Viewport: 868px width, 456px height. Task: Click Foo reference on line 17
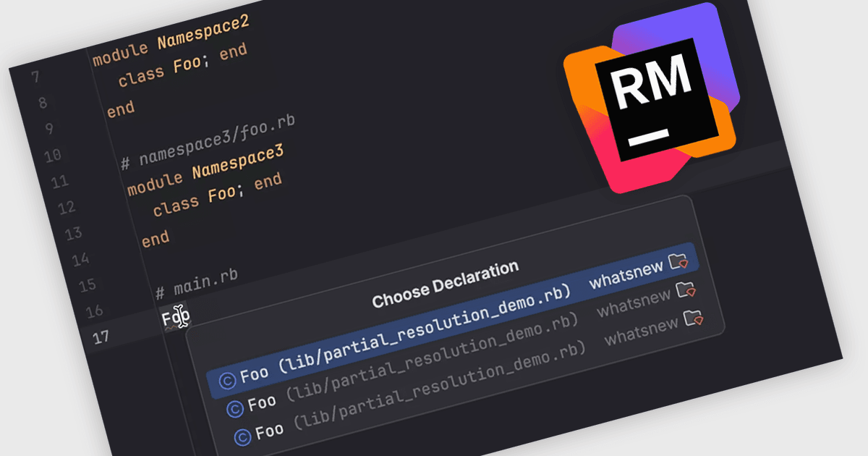point(175,318)
